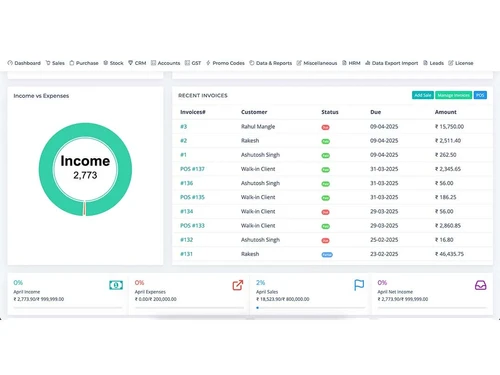Click red status badge on invoice #132
Screen dimensions: 500x375
(325, 241)
